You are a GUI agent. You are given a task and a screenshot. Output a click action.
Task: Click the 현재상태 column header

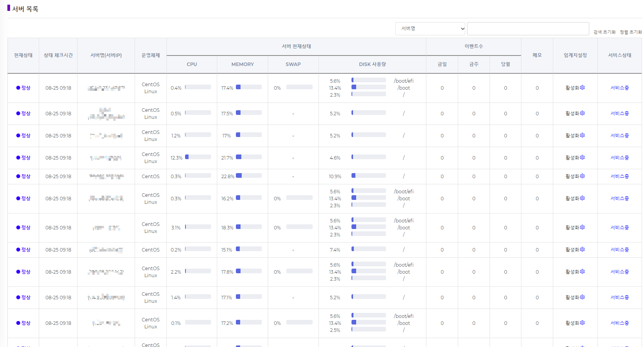point(23,56)
